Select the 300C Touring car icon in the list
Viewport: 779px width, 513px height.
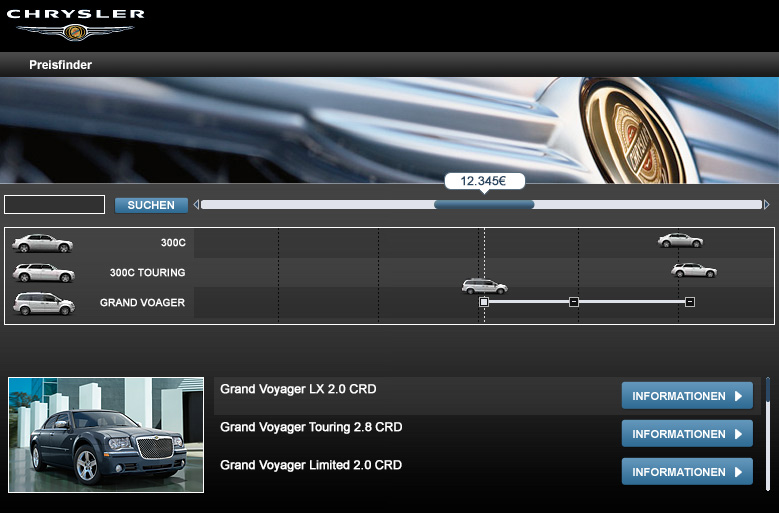click(x=43, y=273)
